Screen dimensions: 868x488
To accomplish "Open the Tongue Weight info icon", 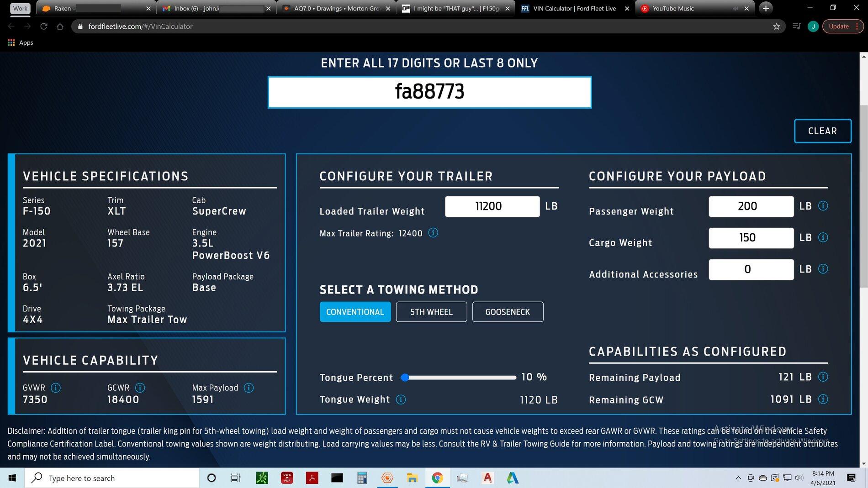I will click(x=401, y=399).
